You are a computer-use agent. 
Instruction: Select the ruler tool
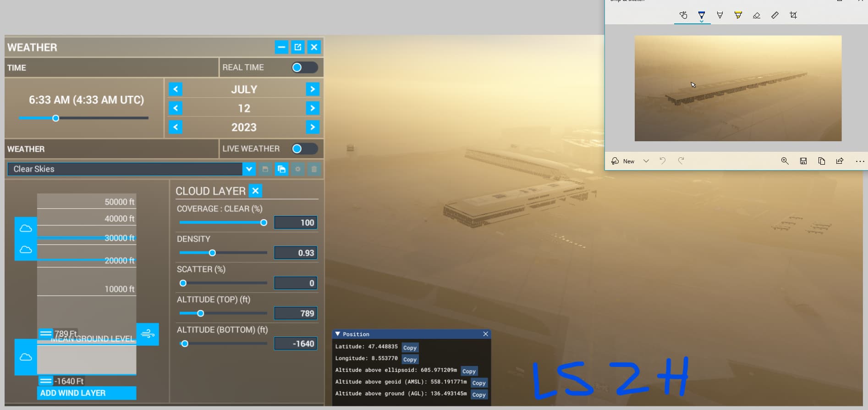click(775, 15)
